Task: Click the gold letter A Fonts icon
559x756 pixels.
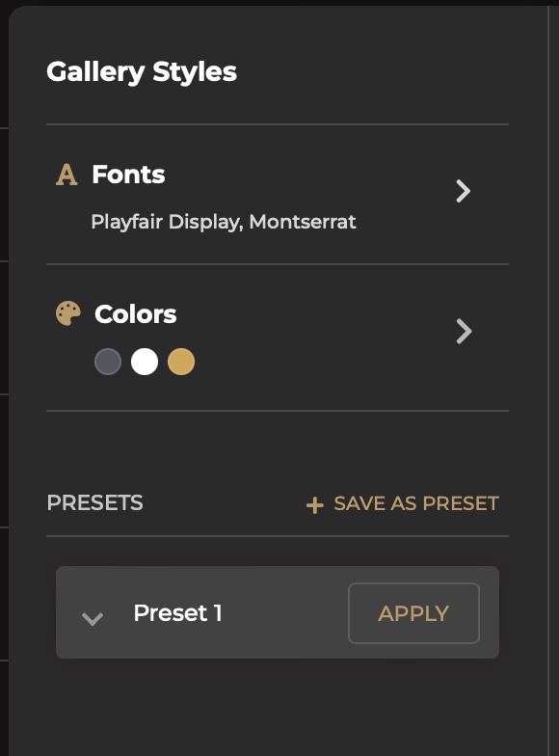Action: tap(67, 175)
